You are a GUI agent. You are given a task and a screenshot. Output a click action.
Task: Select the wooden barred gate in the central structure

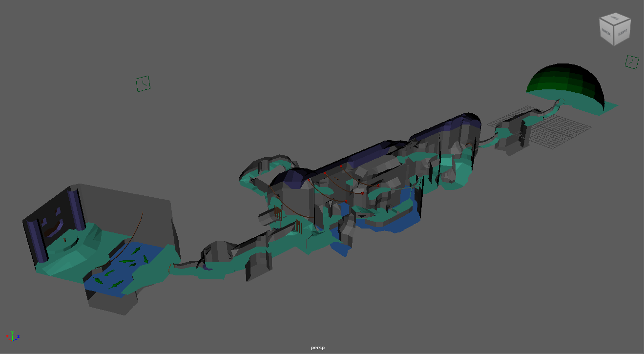298,228
